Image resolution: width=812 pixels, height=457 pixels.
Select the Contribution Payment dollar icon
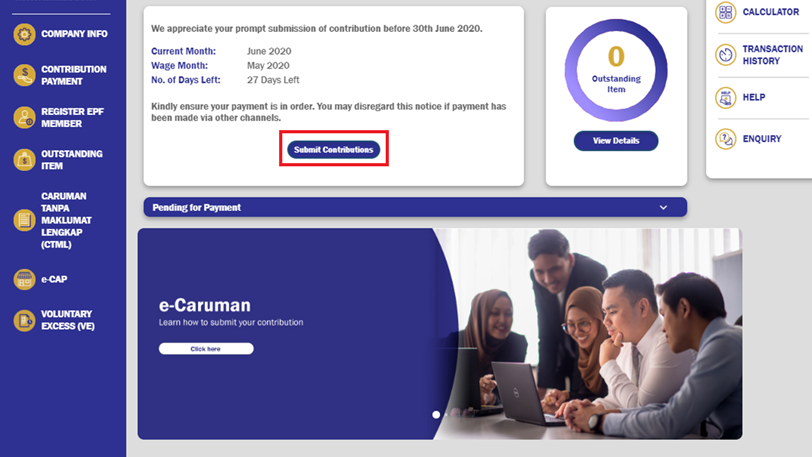24,76
